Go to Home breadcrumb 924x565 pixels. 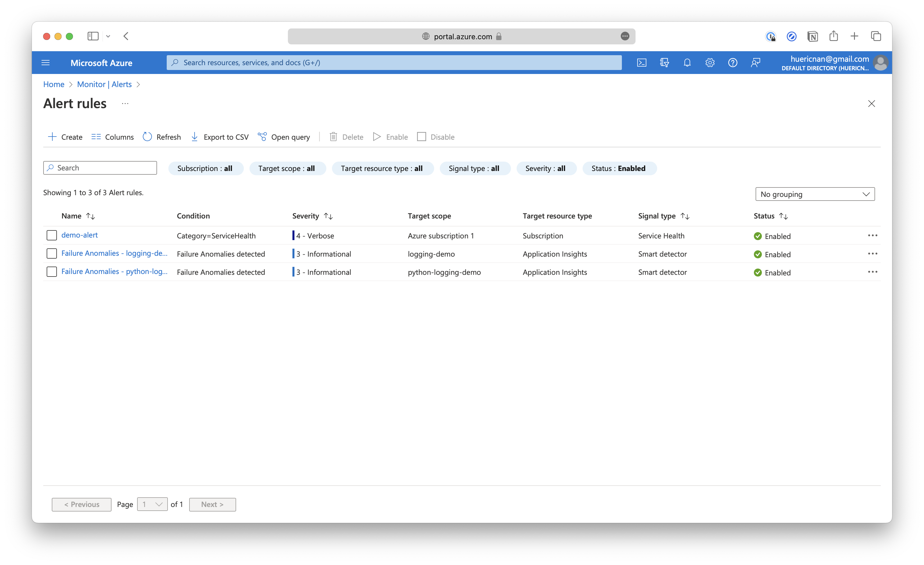[53, 84]
